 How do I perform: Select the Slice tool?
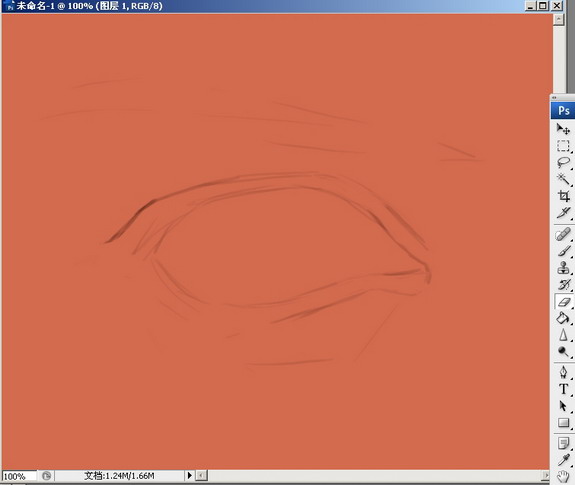tap(563, 213)
